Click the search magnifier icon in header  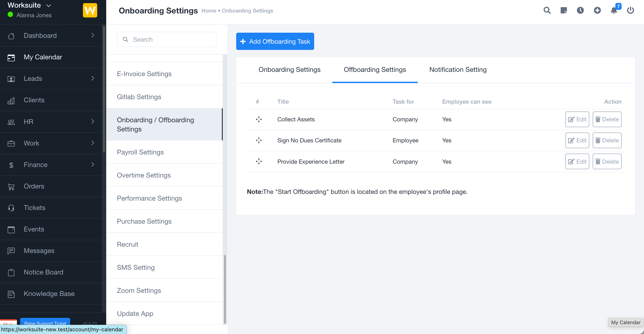547,11
